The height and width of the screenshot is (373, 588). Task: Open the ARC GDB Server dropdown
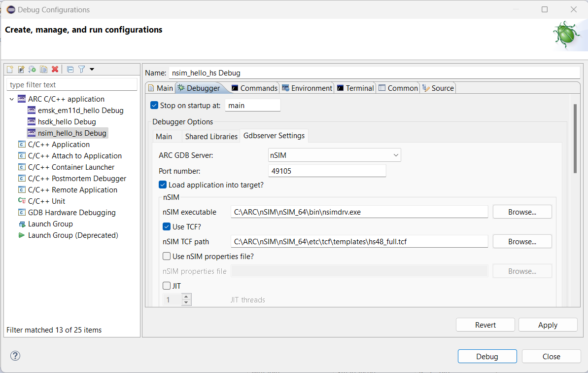(x=396, y=154)
